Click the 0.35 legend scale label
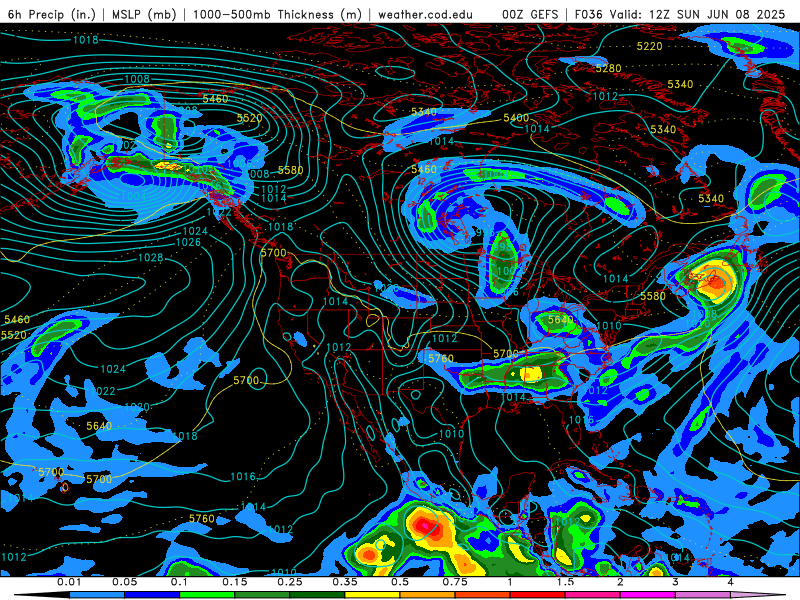 pyautogui.click(x=345, y=582)
